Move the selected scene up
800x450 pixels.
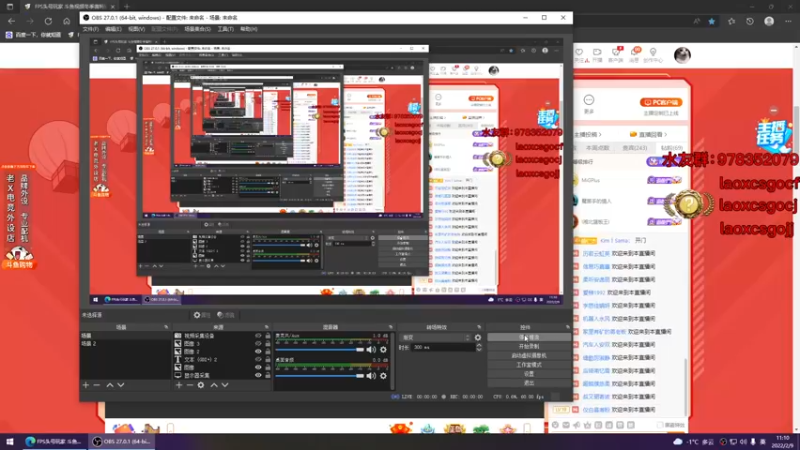[110, 385]
